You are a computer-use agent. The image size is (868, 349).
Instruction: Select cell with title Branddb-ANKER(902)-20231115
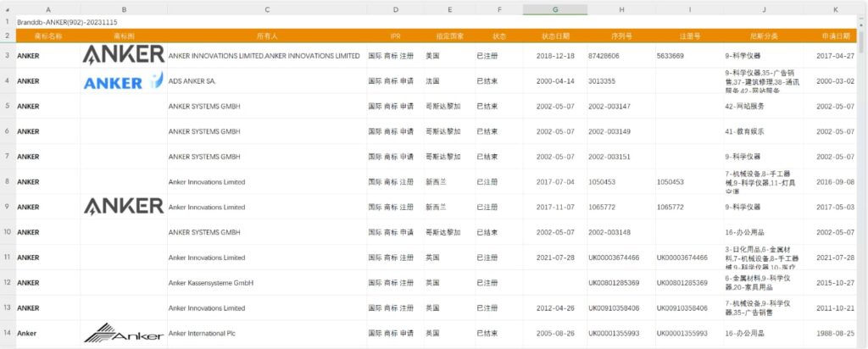coord(51,21)
